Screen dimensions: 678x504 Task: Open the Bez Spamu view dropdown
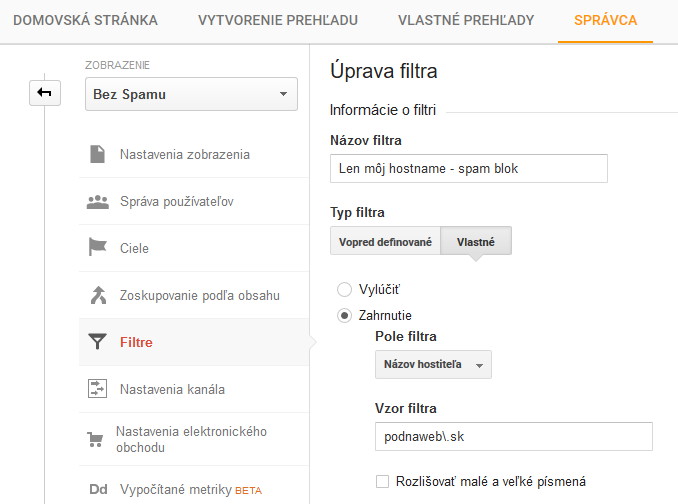pyautogui.click(x=191, y=94)
